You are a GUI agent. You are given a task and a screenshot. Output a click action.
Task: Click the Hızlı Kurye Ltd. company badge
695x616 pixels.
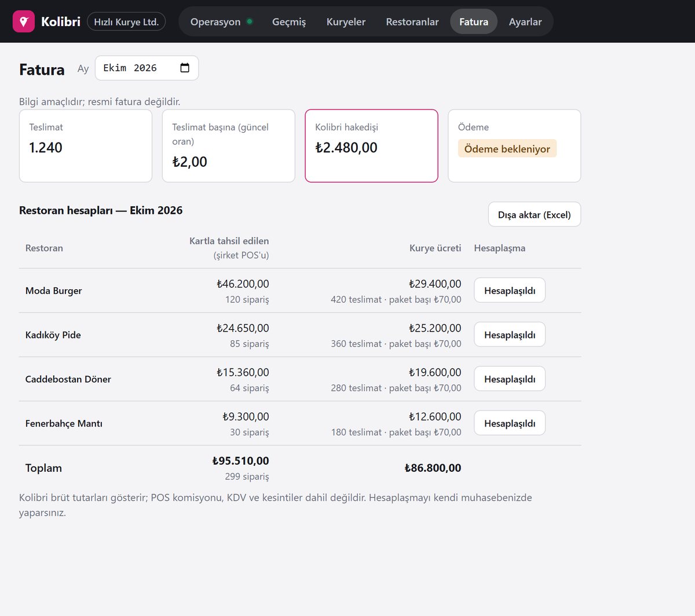[126, 22]
